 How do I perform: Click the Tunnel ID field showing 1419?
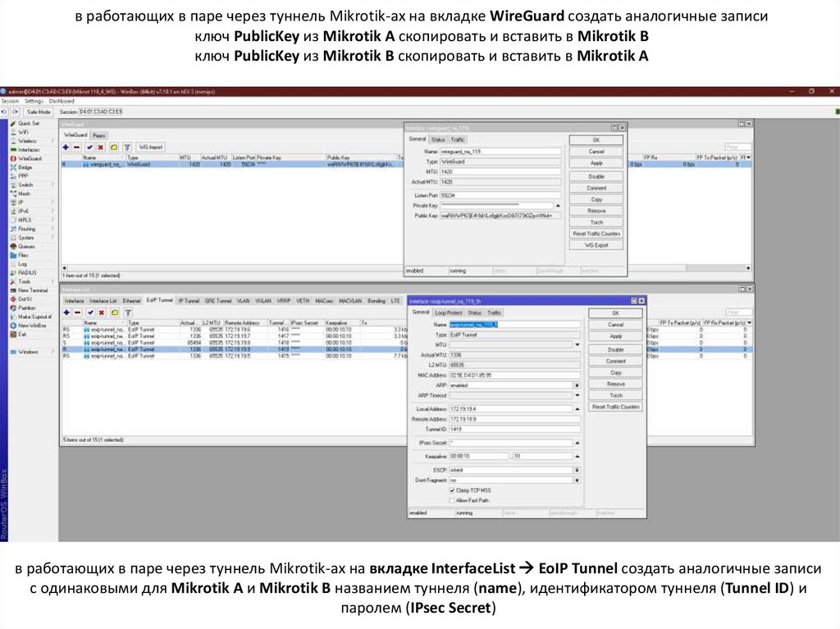(514, 429)
